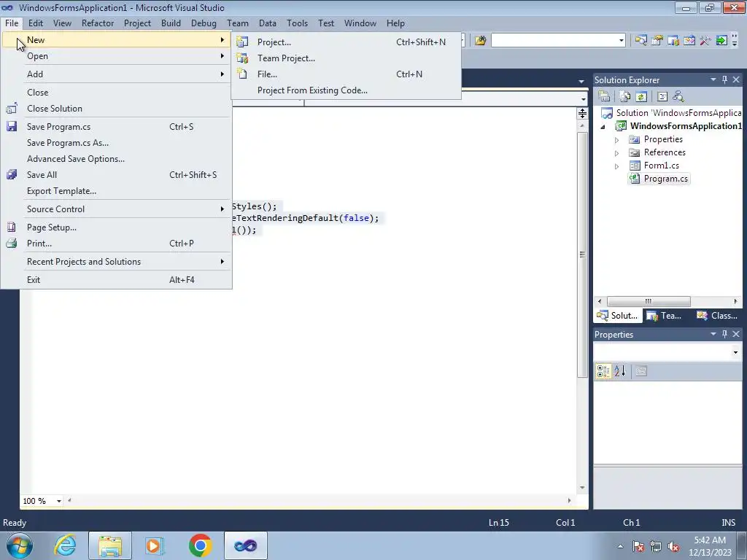The image size is (747, 560).
Task: Open the editor members dropdown arrow
Action: click(583, 99)
